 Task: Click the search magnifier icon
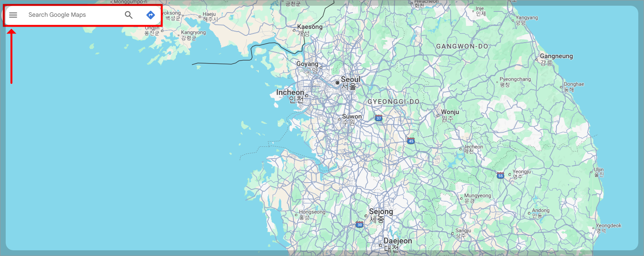point(129,15)
